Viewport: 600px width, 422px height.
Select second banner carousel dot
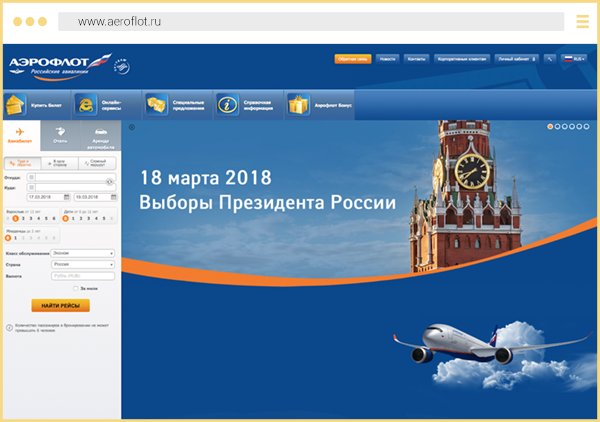point(558,127)
